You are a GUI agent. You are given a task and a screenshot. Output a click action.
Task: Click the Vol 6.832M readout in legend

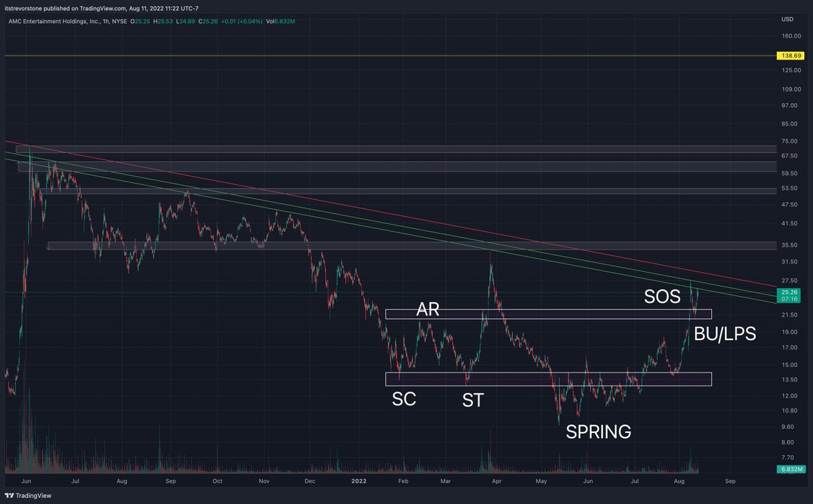tap(281, 21)
